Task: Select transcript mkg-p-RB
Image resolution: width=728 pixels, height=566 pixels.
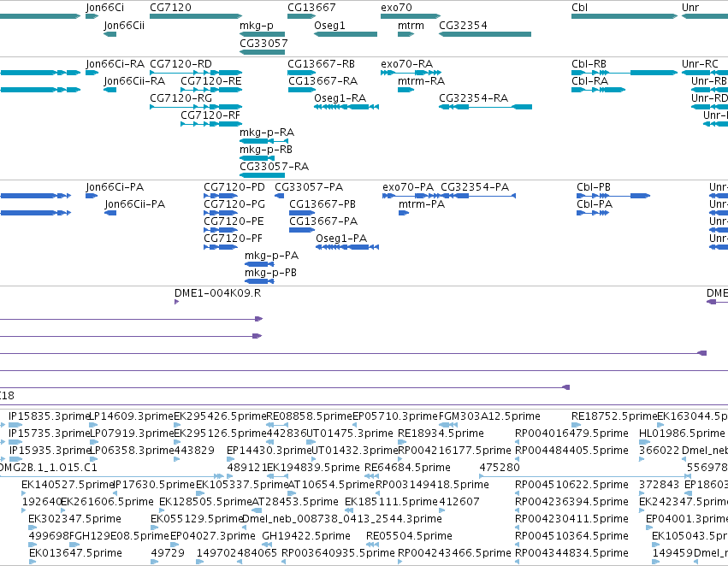Action: (257, 158)
